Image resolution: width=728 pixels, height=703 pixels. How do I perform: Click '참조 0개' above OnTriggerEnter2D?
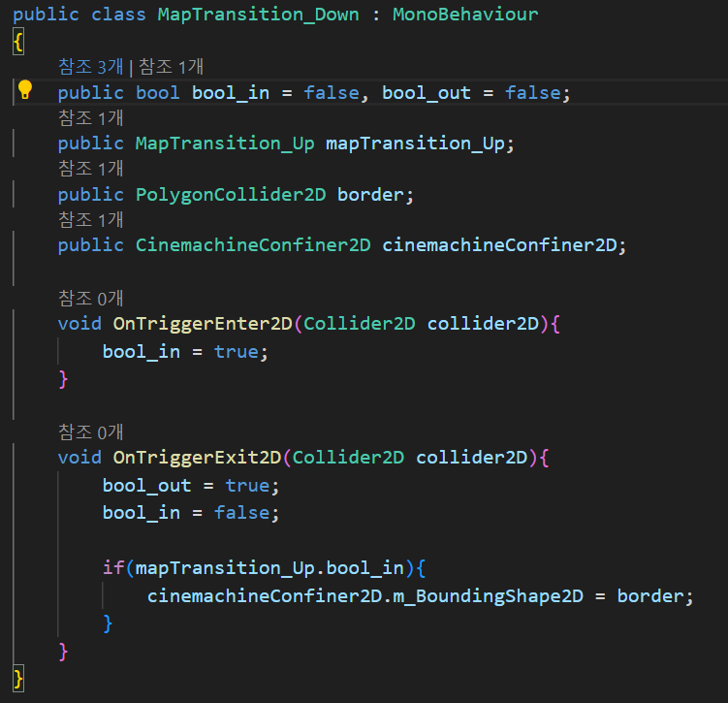tap(91, 298)
